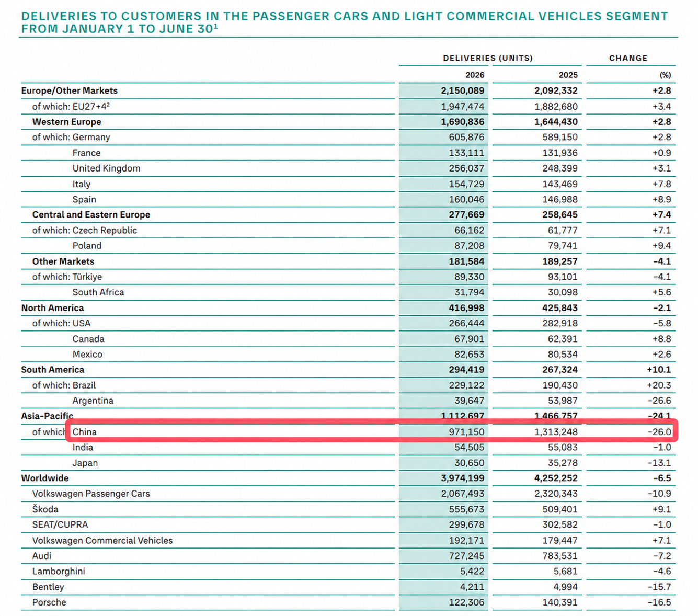Click the 'Italy' row label

(x=81, y=184)
